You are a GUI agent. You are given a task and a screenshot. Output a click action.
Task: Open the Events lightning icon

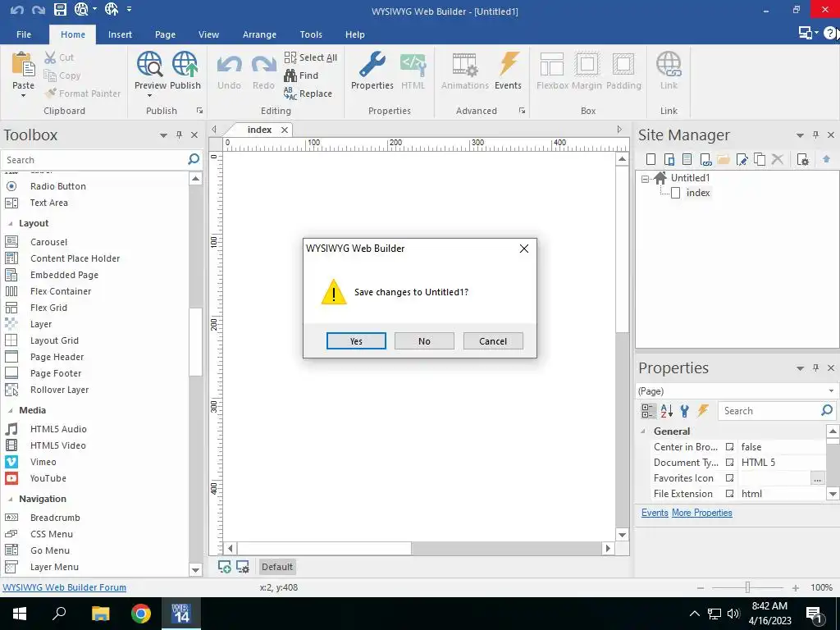click(x=509, y=64)
